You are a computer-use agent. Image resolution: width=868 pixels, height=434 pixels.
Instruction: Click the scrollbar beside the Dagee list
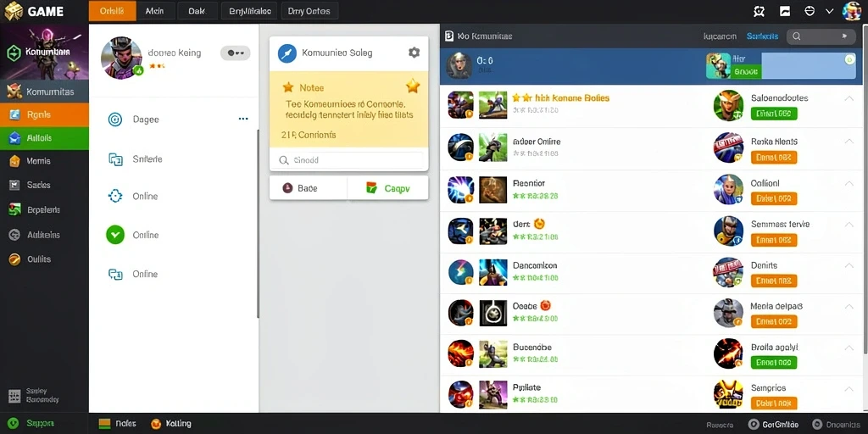tap(258, 224)
